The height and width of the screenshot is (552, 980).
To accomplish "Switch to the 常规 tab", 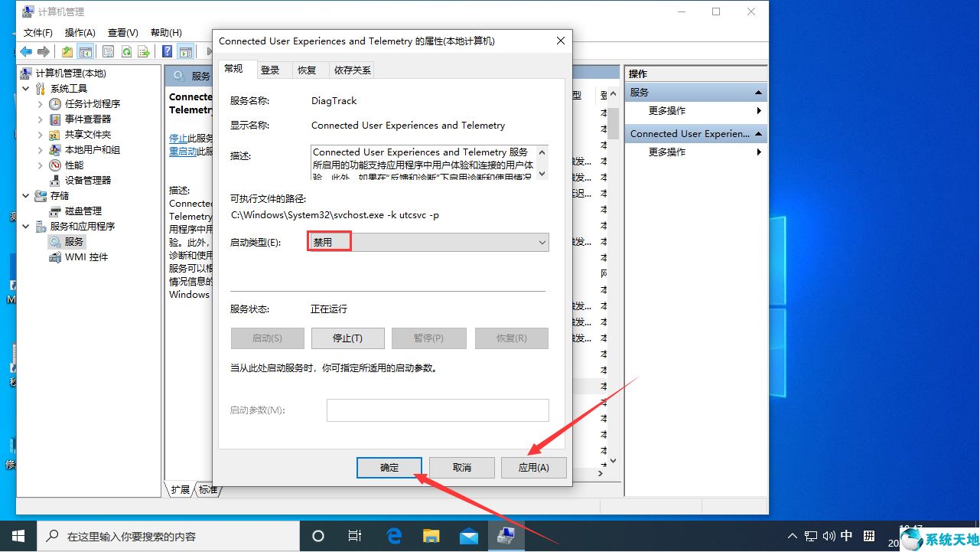I will click(x=234, y=69).
